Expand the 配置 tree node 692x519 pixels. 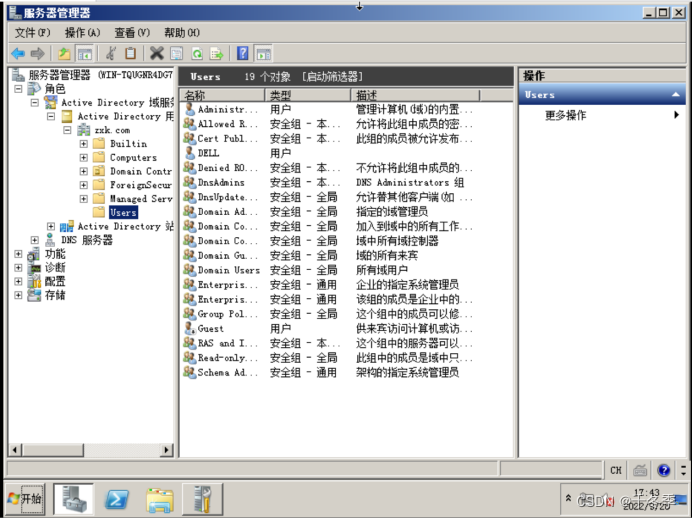click(x=18, y=281)
